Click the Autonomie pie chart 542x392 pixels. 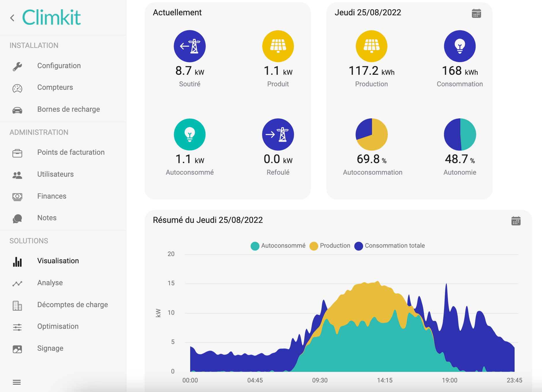point(460,135)
